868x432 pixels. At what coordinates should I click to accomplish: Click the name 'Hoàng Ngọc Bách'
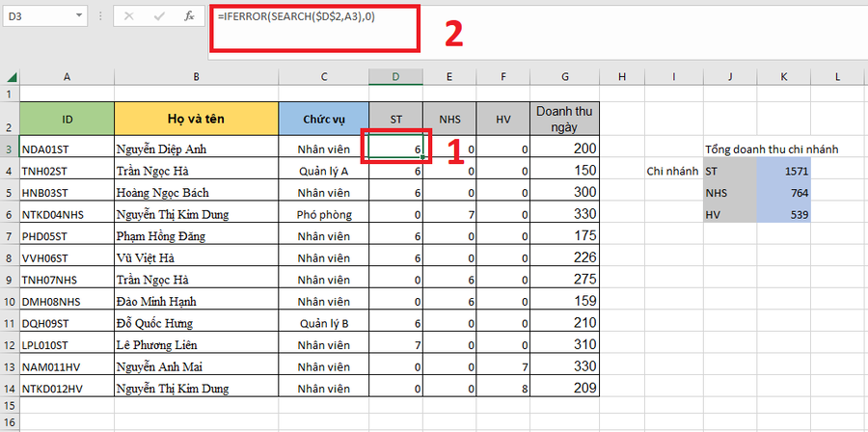click(163, 193)
